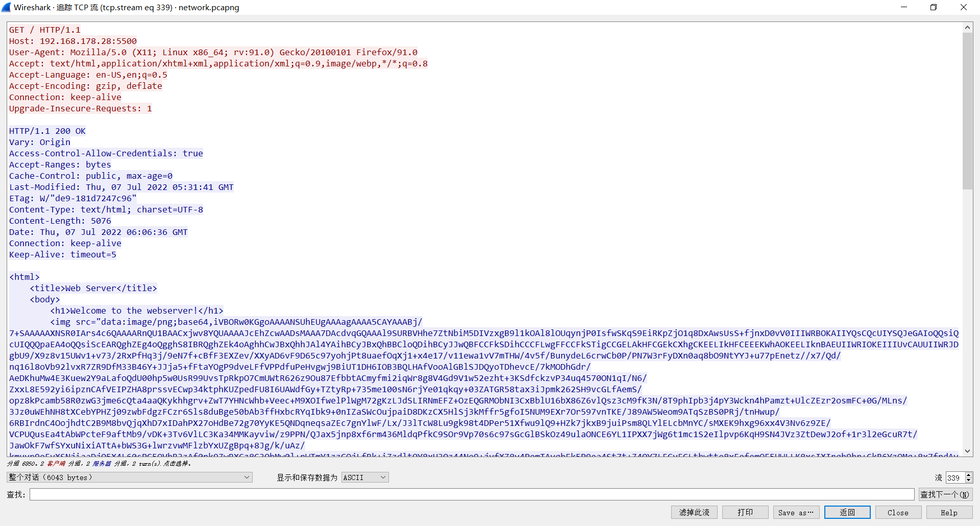Increment the stream number with up arrow

tap(969, 475)
